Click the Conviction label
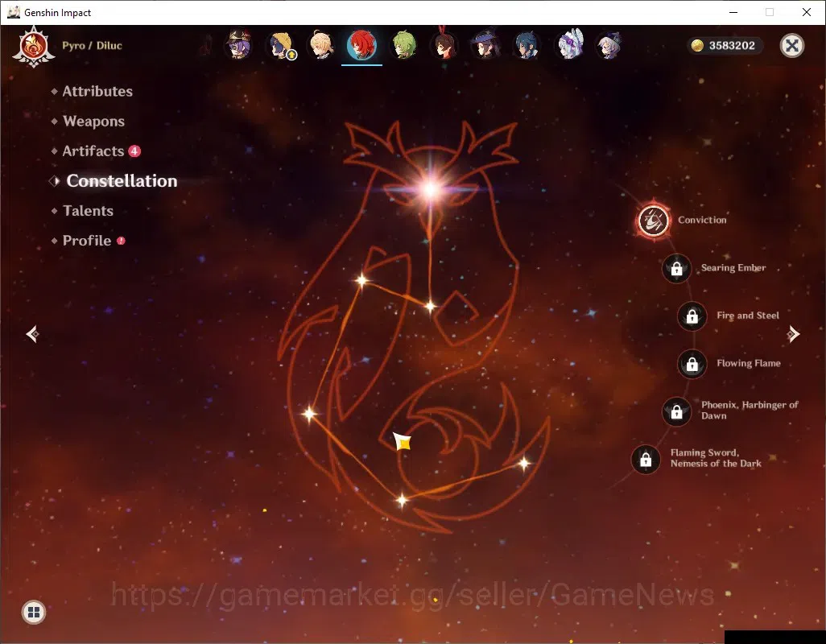The image size is (826, 644). tap(702, 220)
